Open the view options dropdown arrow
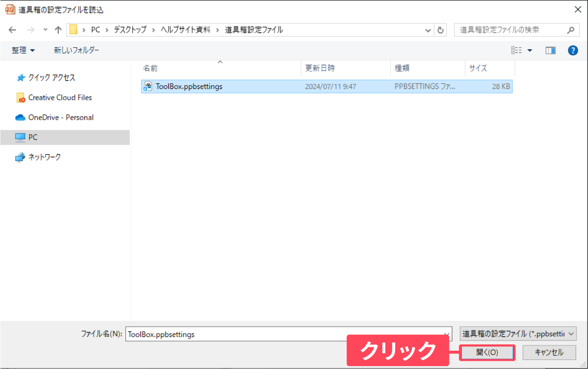This screenshot has height=369, width=588. [x=530, y=50]
